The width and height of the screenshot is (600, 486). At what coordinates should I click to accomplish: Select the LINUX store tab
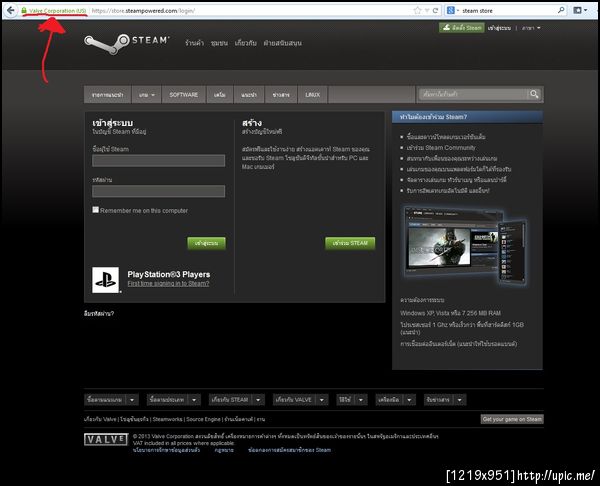313,95
